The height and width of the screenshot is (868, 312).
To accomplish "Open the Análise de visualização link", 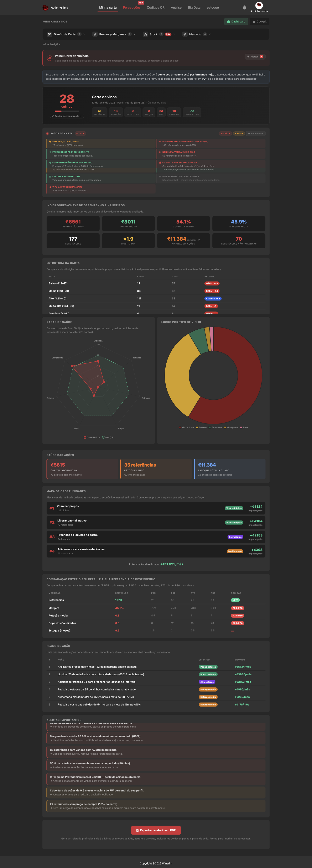I will pos(67,116).
